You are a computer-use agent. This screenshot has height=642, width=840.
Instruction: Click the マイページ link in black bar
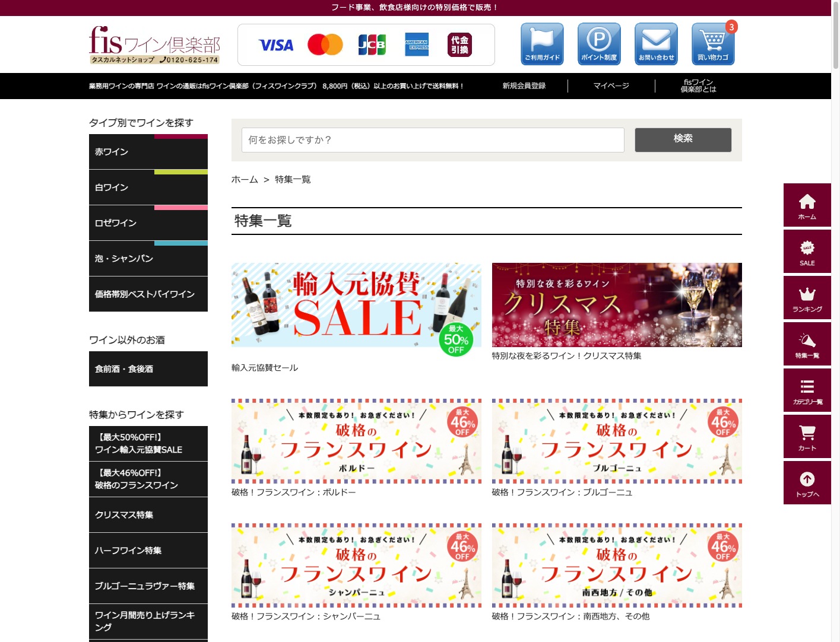coord(611,86)
